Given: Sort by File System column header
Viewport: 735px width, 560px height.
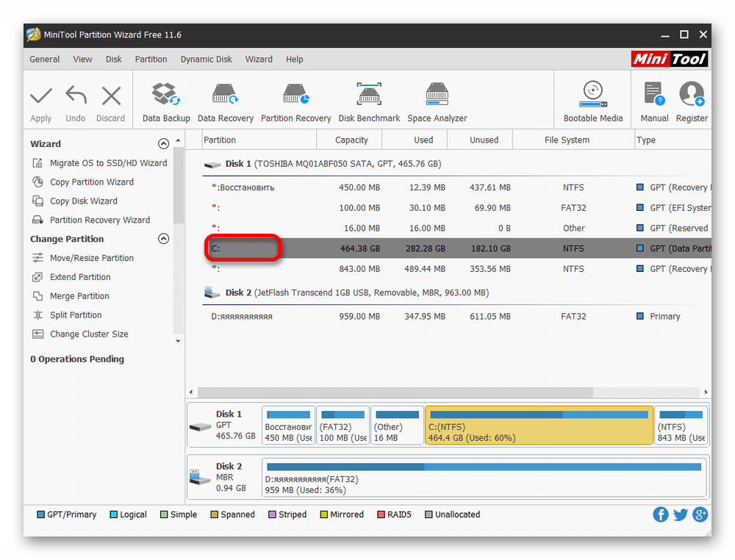Looking at the screenshot, I should tap(573, 140).
